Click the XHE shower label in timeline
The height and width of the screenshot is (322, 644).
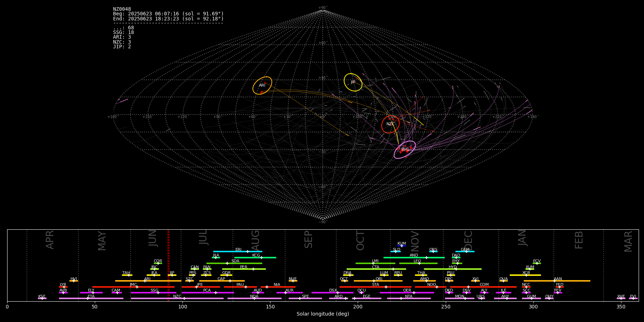click(621, 297)
